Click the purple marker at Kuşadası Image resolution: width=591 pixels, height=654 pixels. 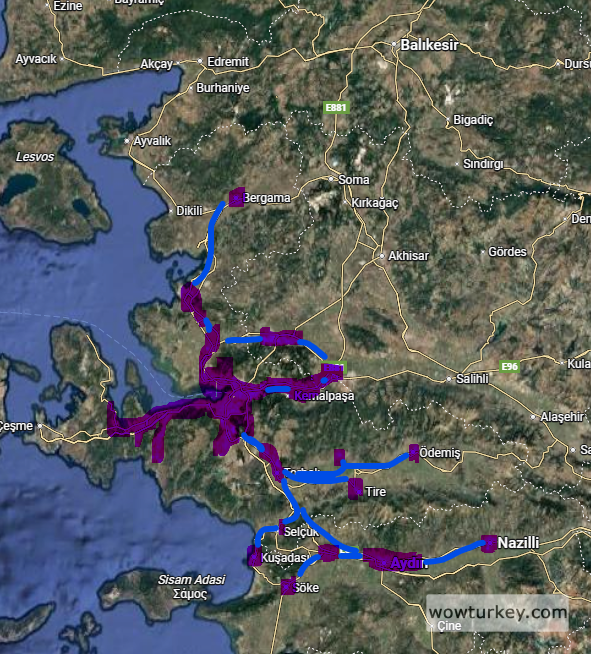[x=254, y=556]
